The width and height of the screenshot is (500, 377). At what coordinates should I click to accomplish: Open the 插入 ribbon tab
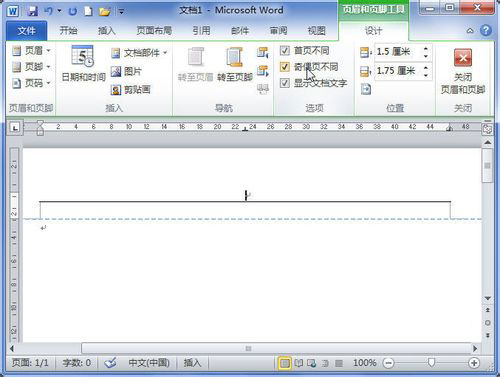pos(106,31)
